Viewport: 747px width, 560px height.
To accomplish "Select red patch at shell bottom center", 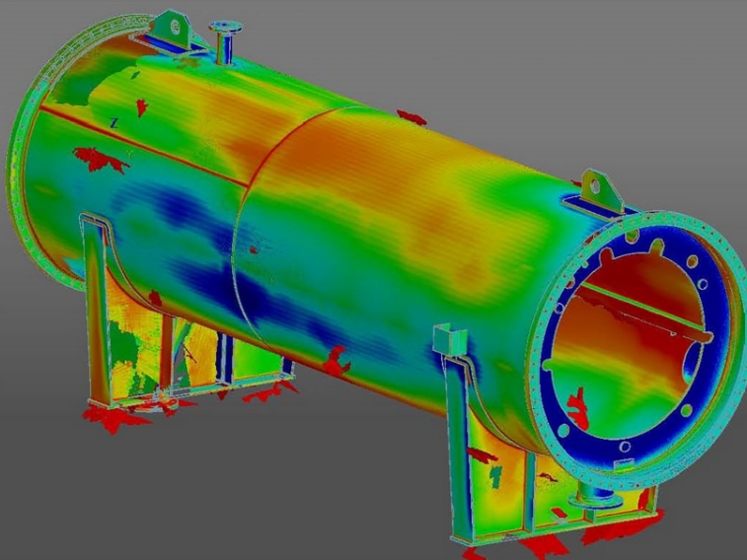I will tap(336, 361).
